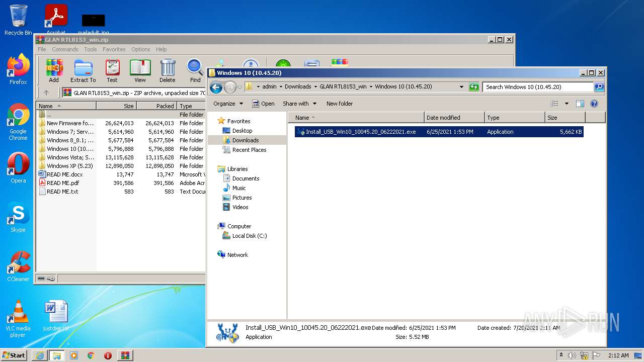Click the Delete icon in WinRAR toolbar
644x362 pixels.
click(168, 71)
